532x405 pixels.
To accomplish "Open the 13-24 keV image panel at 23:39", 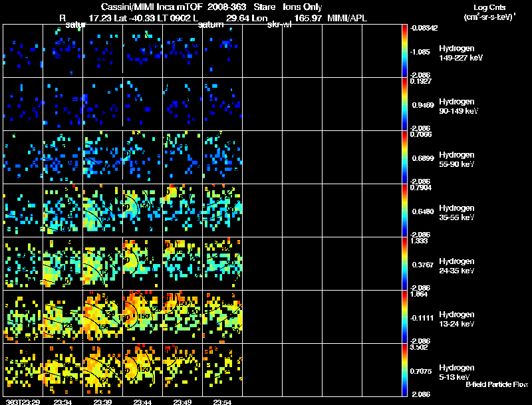I will [102, 317].
